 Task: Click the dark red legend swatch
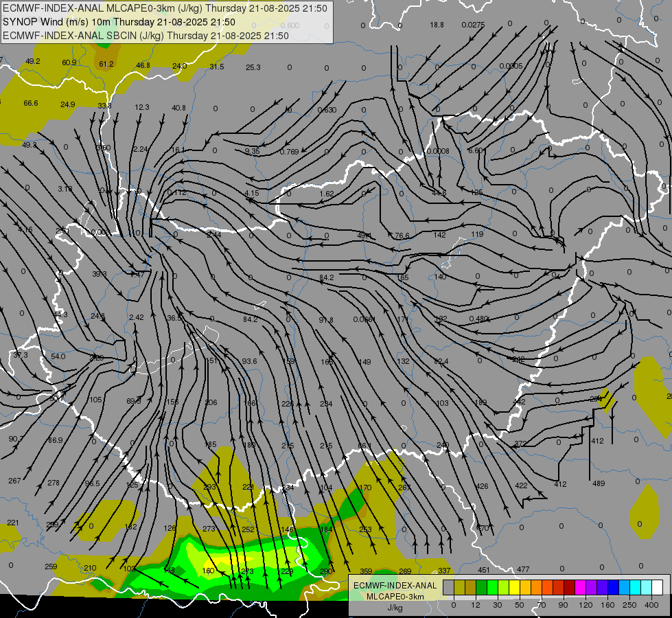(570, 587)
